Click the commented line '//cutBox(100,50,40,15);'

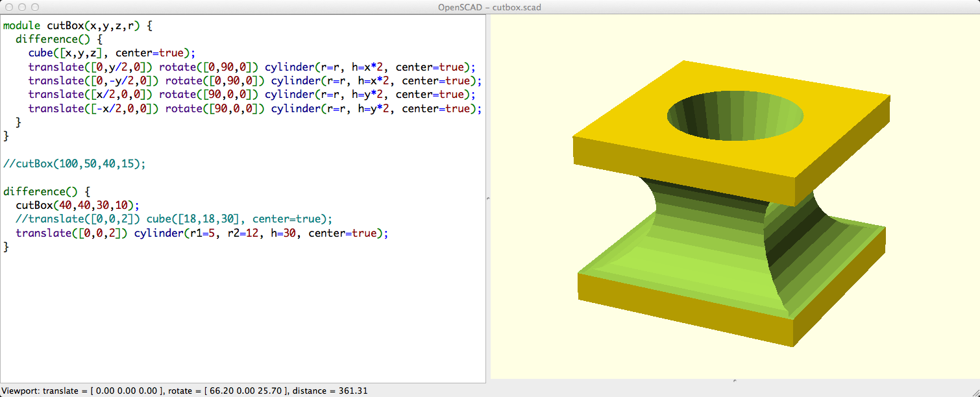click(75, 163)
